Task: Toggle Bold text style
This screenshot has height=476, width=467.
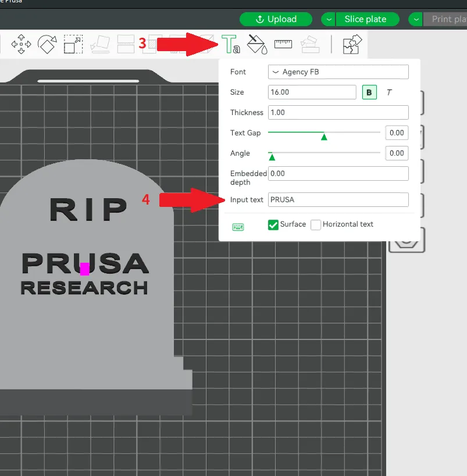Action: tap(369, 92)
